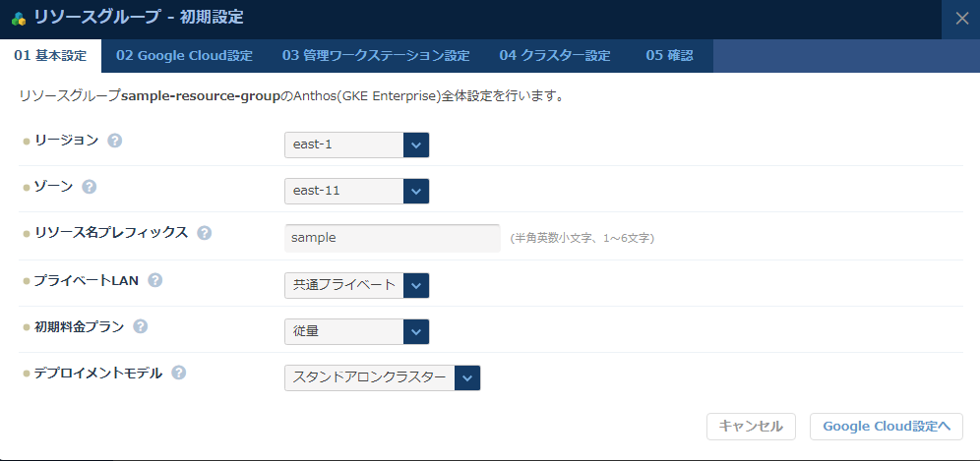Click the sample prefix input field
980x461 pixels.
392,238
